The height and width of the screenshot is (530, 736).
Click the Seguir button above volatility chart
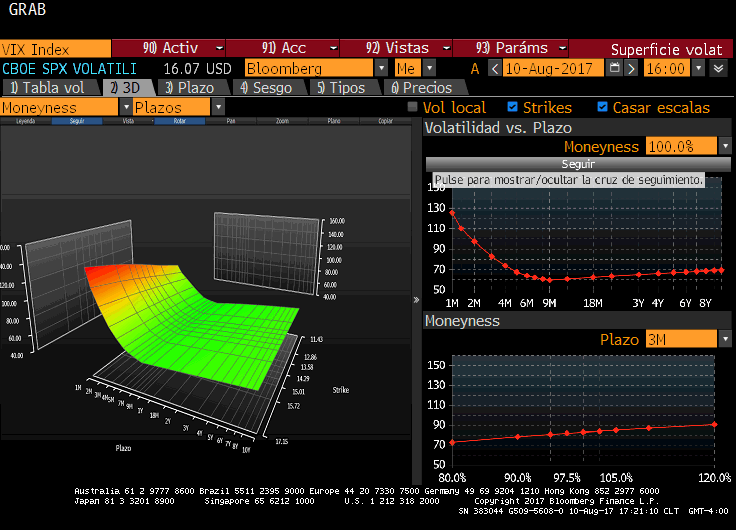point(578,164)
